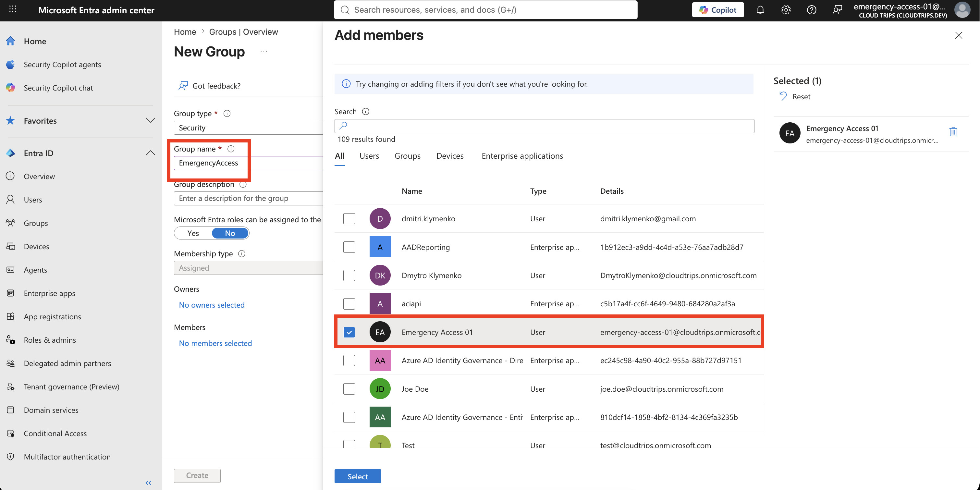Check the Azure AD Identity Governance - Enti checkbox
Image resolution: width=980 pixels, height=490 pixels.
click(x=349, y=417)
